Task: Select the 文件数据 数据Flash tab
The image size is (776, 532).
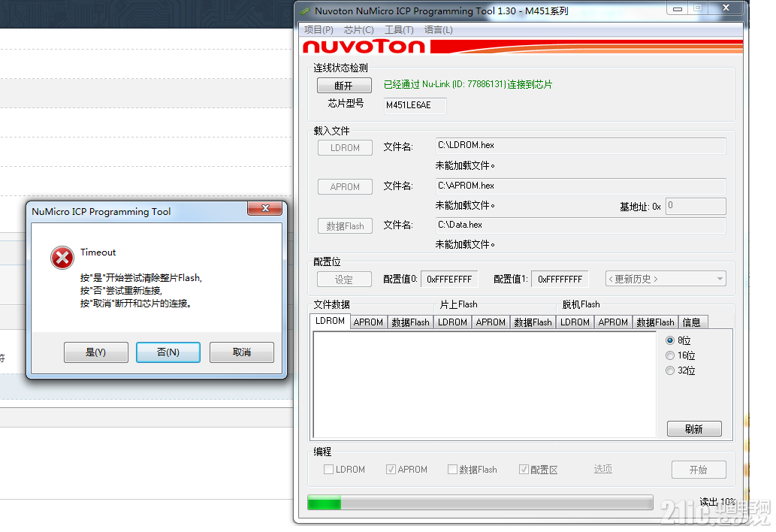Action: [x=410, y=322]
